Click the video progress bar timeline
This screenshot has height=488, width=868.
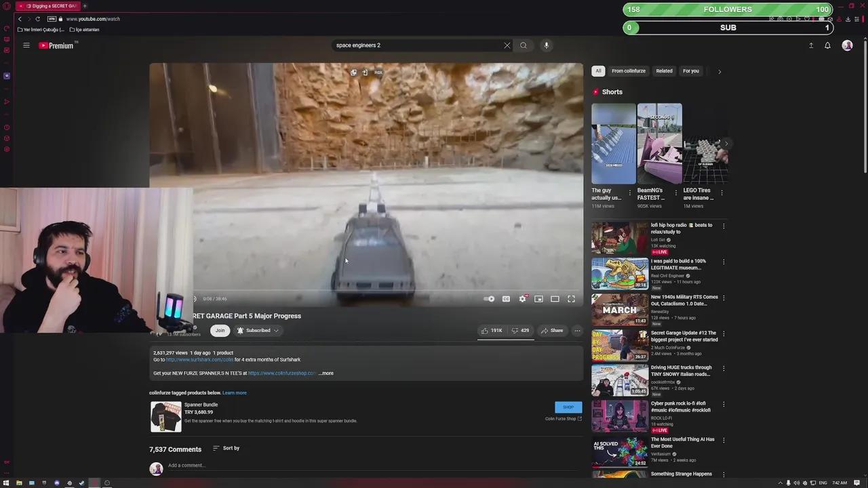[366, 290]
